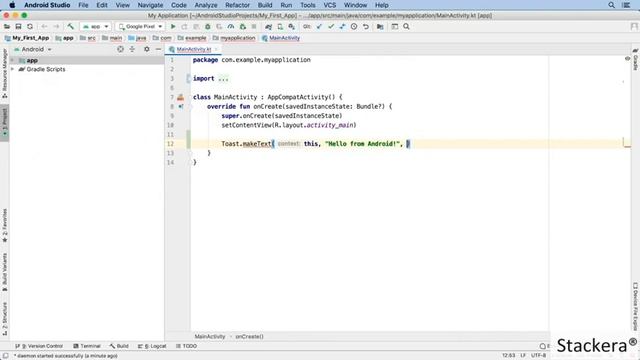Toggle the Device File Explorer side tab
Image resolution: width=640 pixels, height=360 pixels.
coord(636,306)
